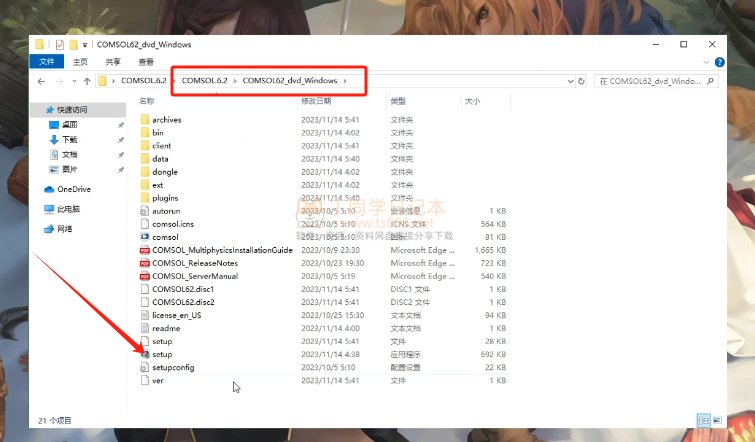This screenshot has width=755, height=442.
Task: Open OneDrive in navigation pane
Action: pyautogui.click(x=74, y=189)
